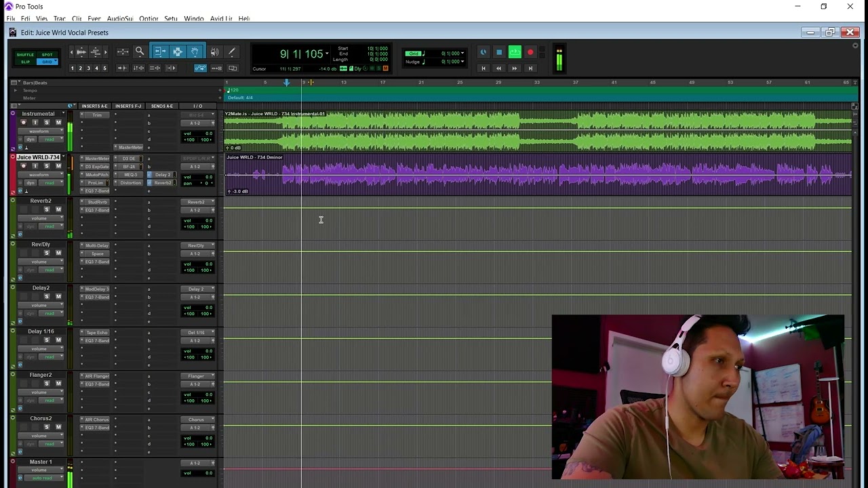Toggle Mirrored MIDI Editing icon
Viewport: 868px width, 488px height.
coord(217,68)
